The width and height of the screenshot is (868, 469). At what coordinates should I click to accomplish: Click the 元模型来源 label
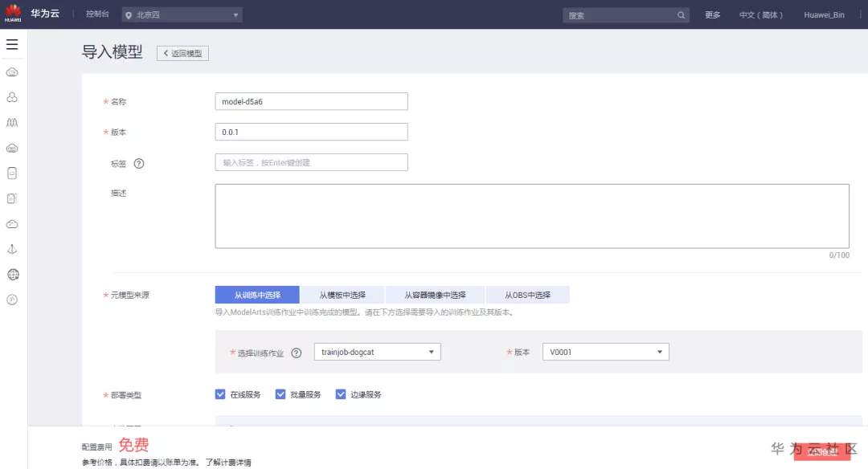pos(130,295)
